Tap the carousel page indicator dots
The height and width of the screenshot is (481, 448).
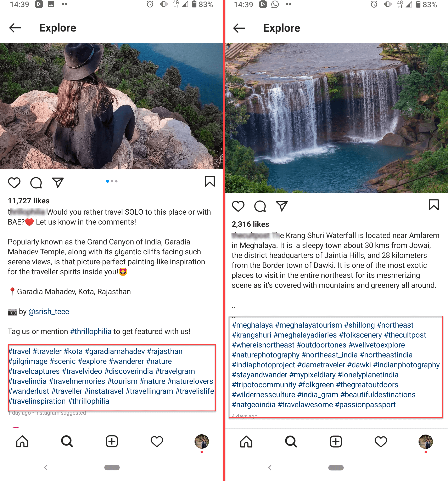tap(112, 181)
